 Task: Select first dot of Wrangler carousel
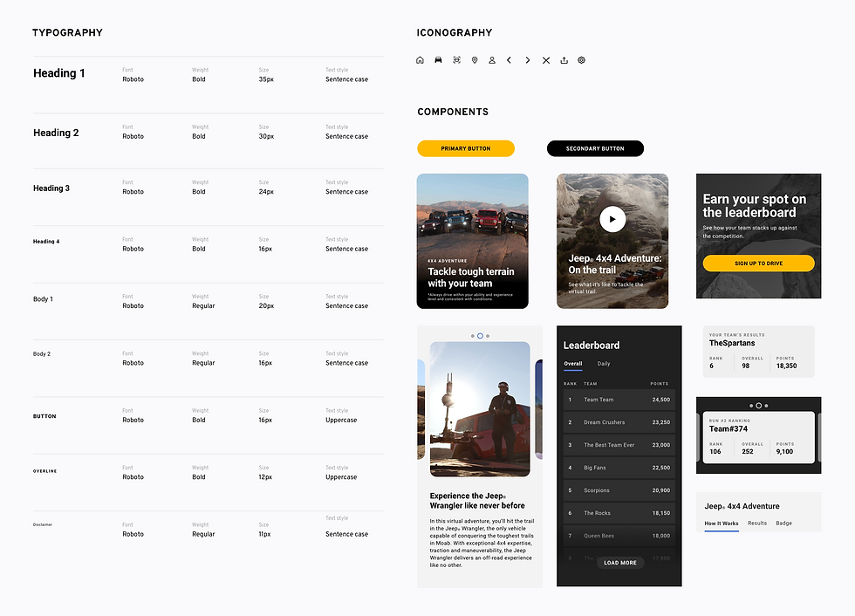click(x=472, y=336)
